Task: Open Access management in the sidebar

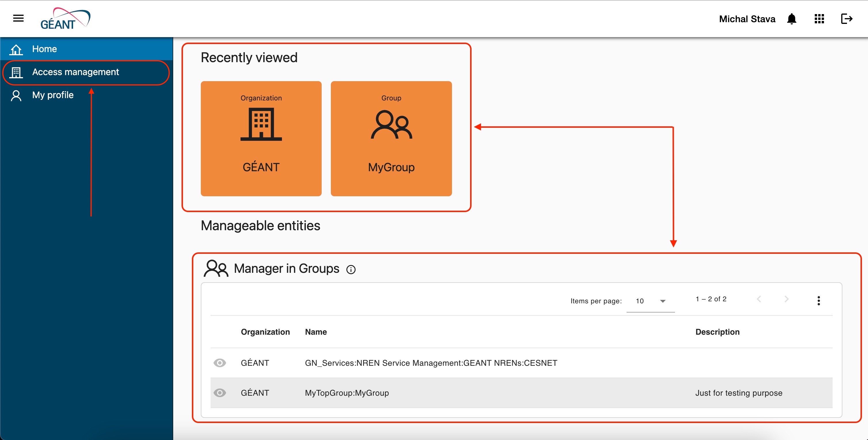Action: click(86, 72)
